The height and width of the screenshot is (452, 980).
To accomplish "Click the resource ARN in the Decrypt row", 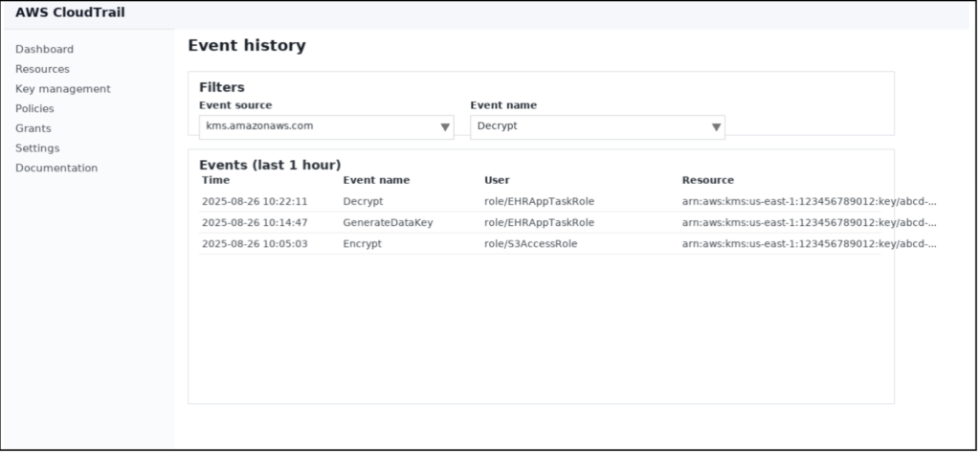I will click(810, 201).
